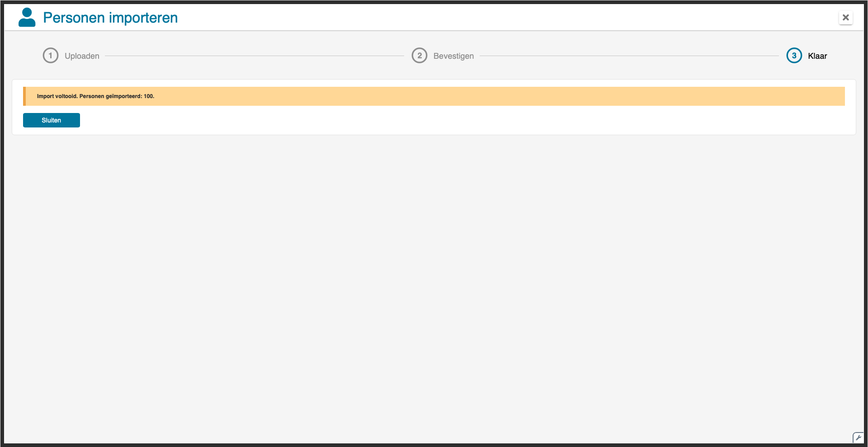868x447 pixels.
Task: Click empty header space right of the title
Action: [497, 18]
